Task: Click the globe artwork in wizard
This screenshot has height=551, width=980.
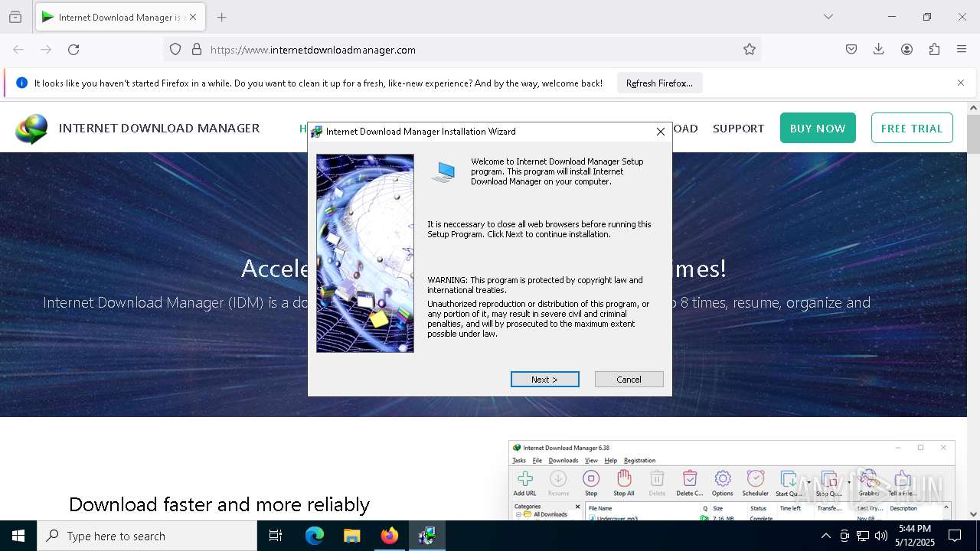Action: click(365, 253)
